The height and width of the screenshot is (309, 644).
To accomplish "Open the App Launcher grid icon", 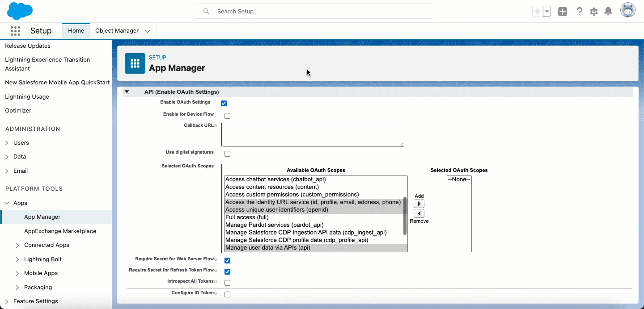I will click(x=15, y=31).
